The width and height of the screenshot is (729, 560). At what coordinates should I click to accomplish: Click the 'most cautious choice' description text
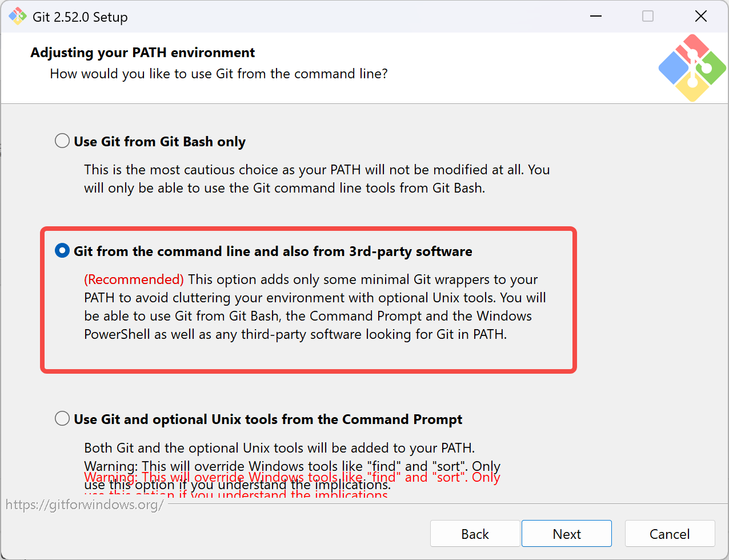tap(317, 179)
